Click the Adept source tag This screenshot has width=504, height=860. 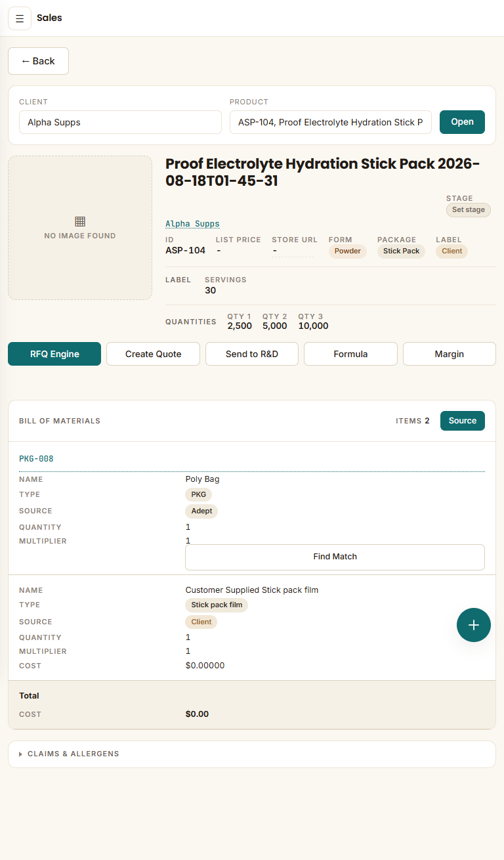tap(201, 511)
